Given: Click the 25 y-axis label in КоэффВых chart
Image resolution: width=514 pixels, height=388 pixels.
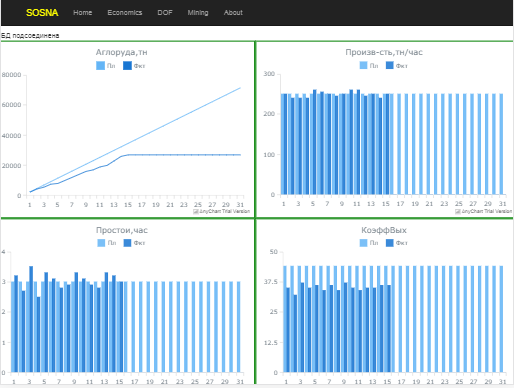Looking at the screenshot, I should coord(274,312).
